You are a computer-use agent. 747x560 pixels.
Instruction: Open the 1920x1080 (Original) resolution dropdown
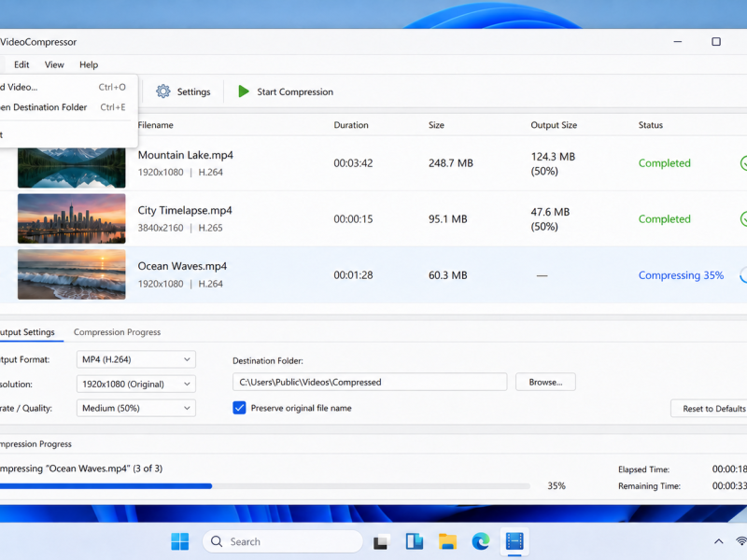pos(135,384)
